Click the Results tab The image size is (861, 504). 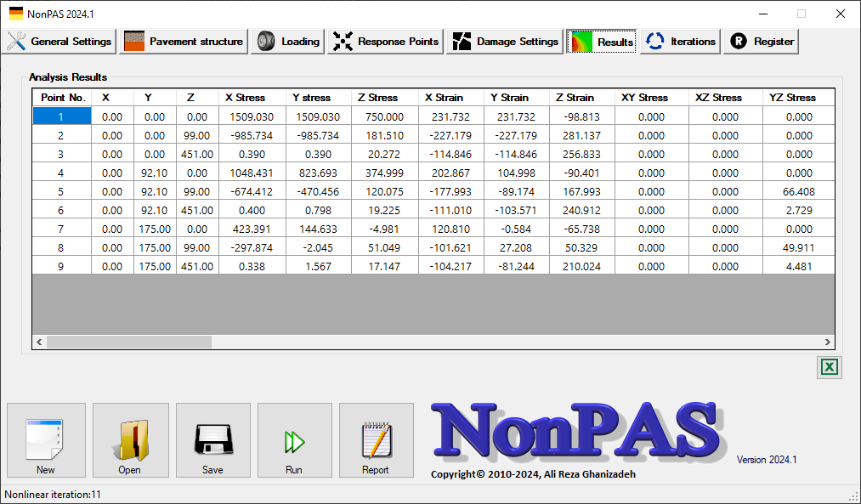[603, 41]
